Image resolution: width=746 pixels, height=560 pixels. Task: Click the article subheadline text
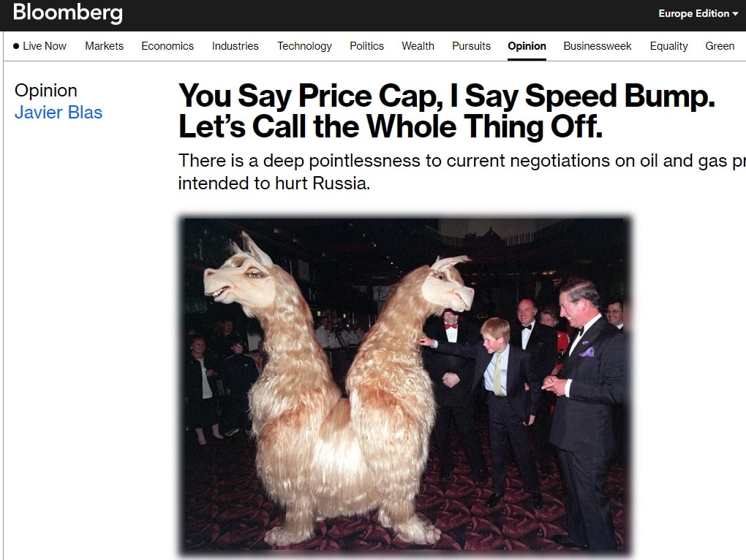pyautogui.click(x=461, y=172)
